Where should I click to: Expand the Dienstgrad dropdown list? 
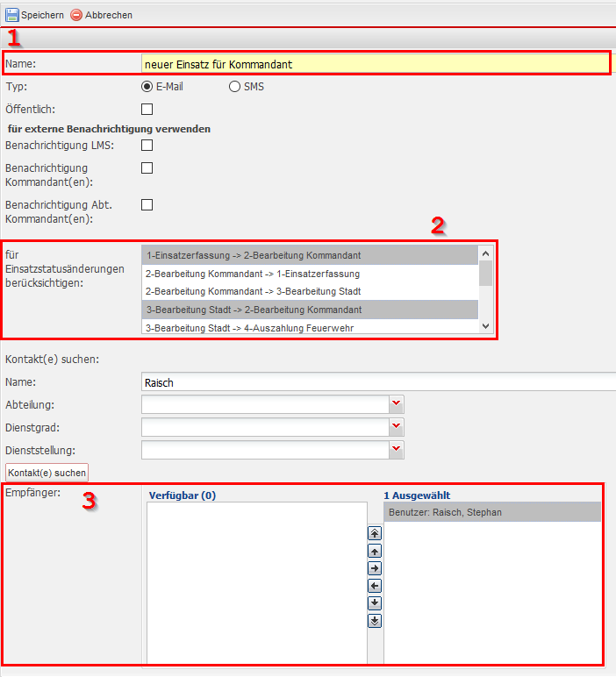(x=397, y=426)
